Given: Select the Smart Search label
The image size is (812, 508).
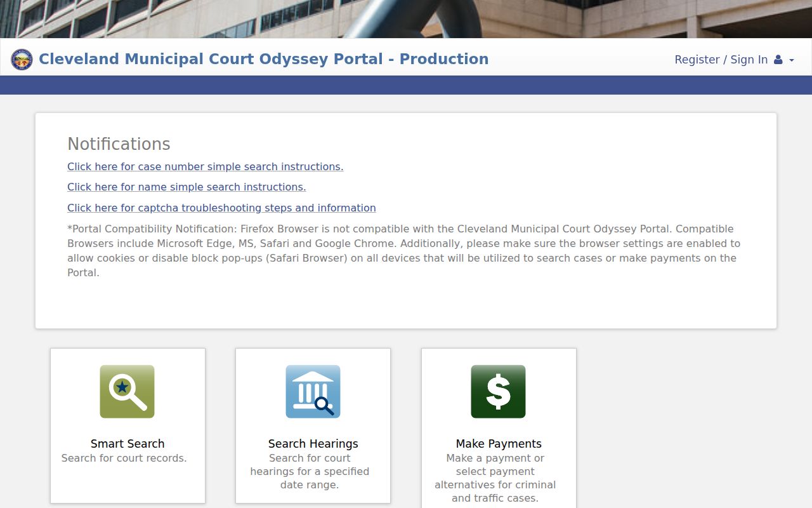Looking at the screenshot, I should pos(128,444).
